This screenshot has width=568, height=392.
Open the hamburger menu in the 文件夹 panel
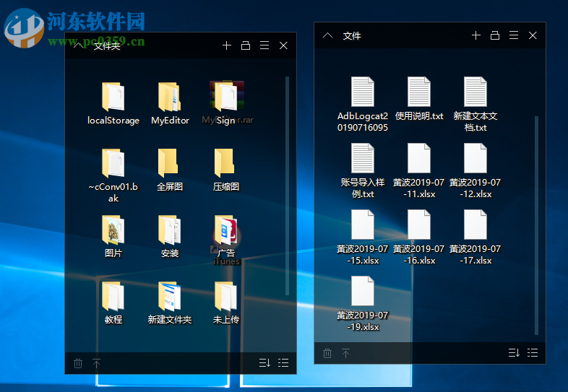pyautogui.click(x=264, y=45)
